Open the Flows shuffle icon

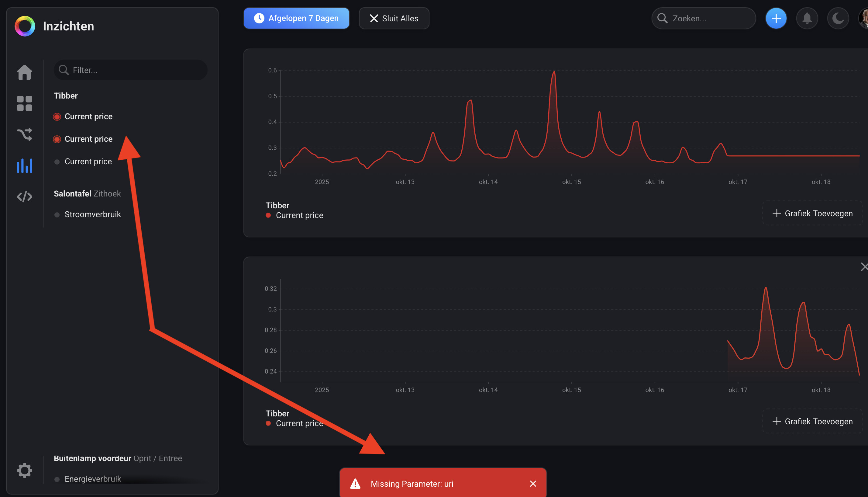pos(25,134)
